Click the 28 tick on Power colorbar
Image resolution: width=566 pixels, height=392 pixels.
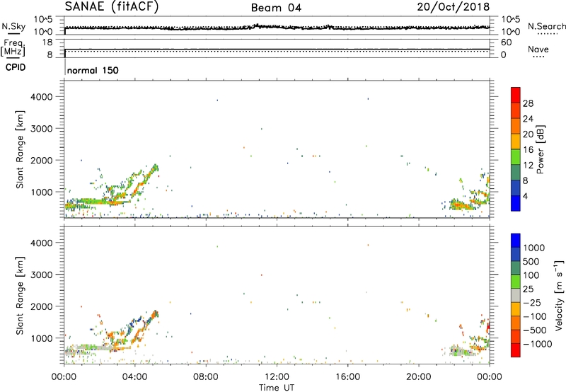(528, 103)
